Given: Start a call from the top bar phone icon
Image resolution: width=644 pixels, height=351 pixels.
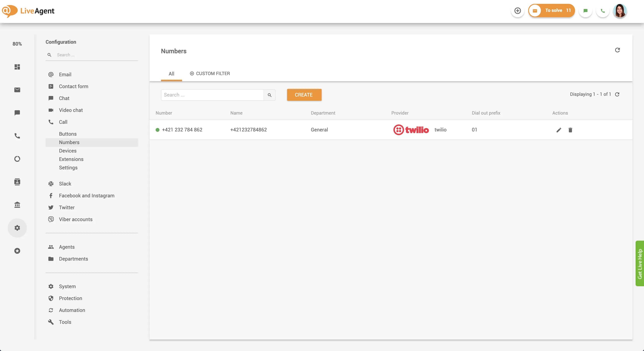Looking at the screenshot, I should tap(602, 11).
